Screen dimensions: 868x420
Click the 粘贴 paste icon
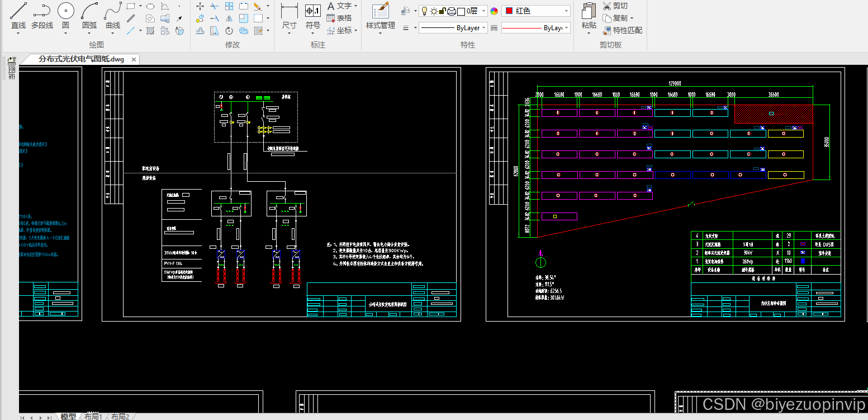click(589, 16)
